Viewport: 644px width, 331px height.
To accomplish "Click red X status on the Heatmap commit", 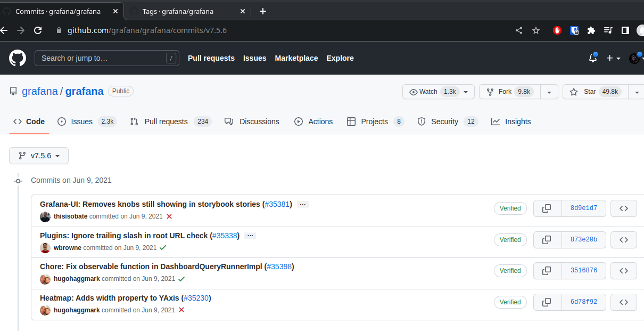I will pos(181,309).
